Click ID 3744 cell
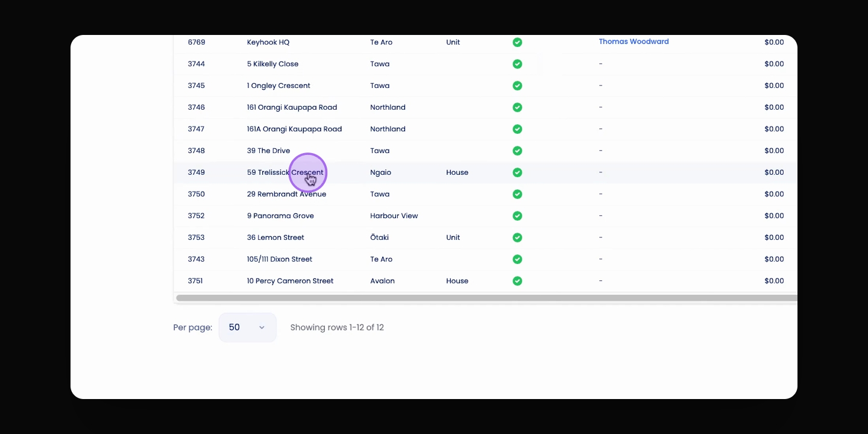 [197, 64]
